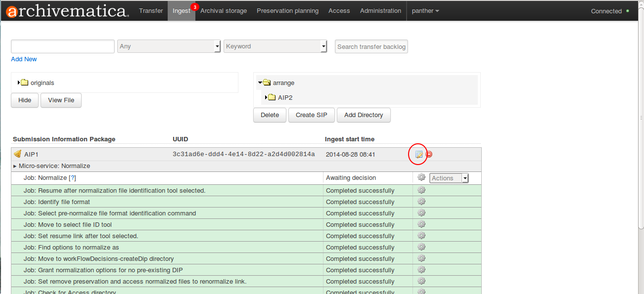Open the Preservation planning tab
This screenshot has height=294, width=644.
coord(287,11)
